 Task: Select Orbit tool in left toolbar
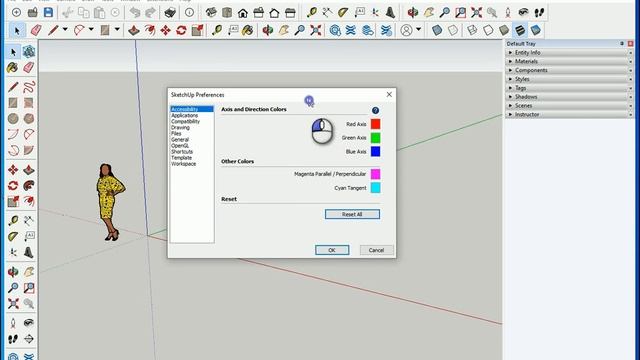13,272
